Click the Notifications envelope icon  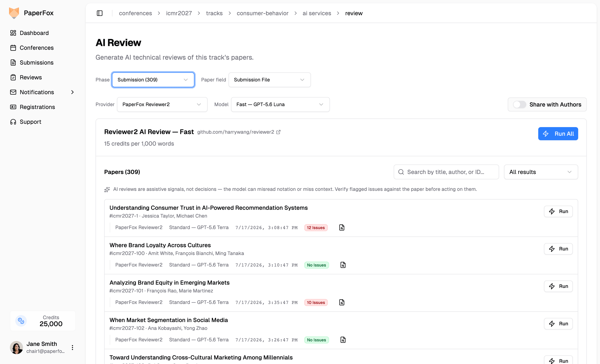[13, 92]
